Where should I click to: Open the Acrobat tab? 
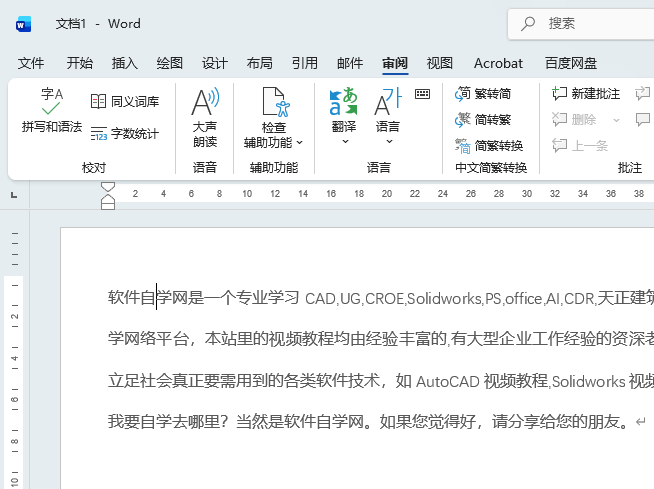tap(498, 63)
